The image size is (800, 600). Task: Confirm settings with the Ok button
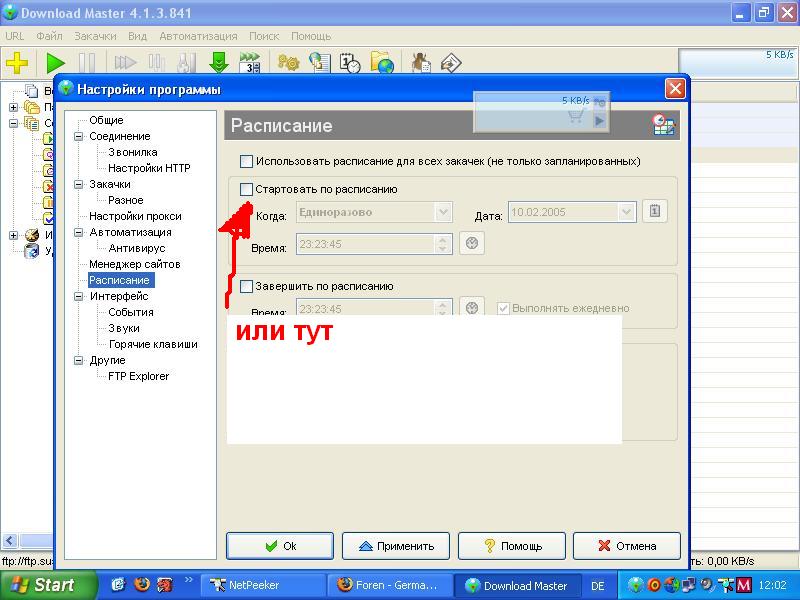tap(280, 546)
